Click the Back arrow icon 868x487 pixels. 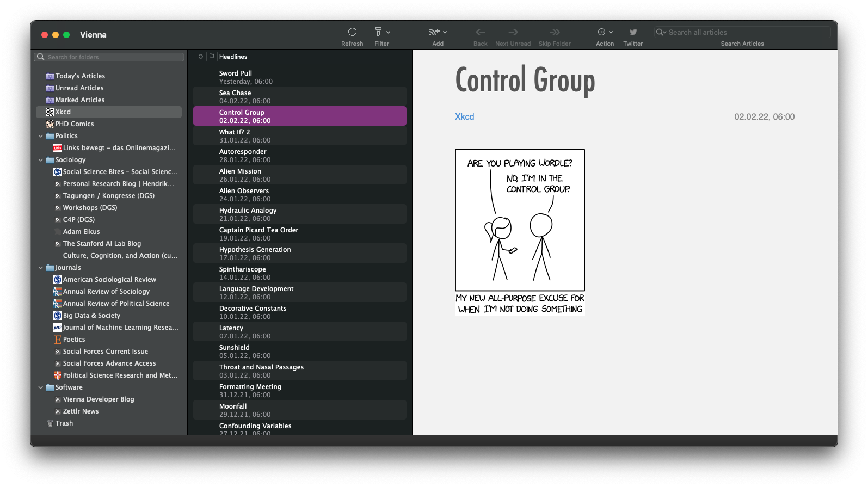coord(480,33)
